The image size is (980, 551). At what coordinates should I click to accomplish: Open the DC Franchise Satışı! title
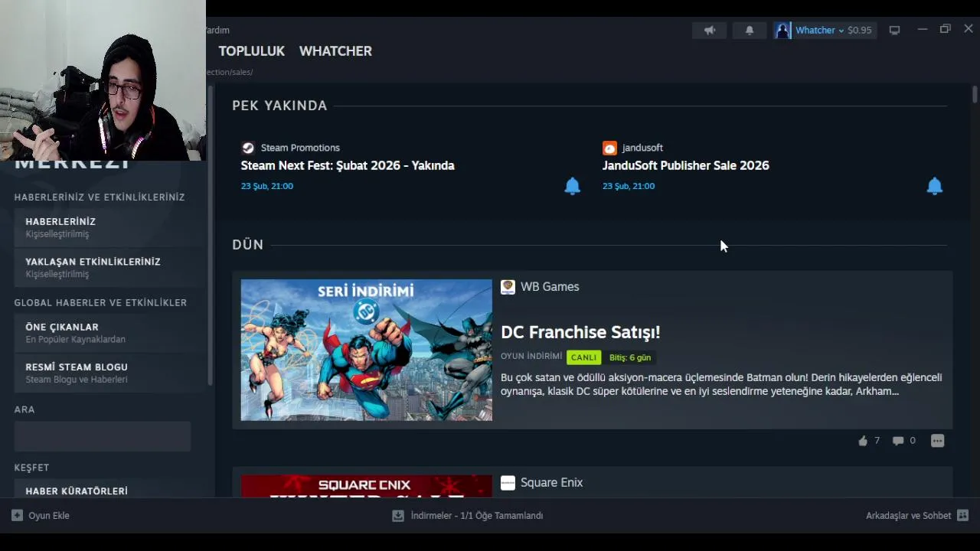[x=580, y=332]
